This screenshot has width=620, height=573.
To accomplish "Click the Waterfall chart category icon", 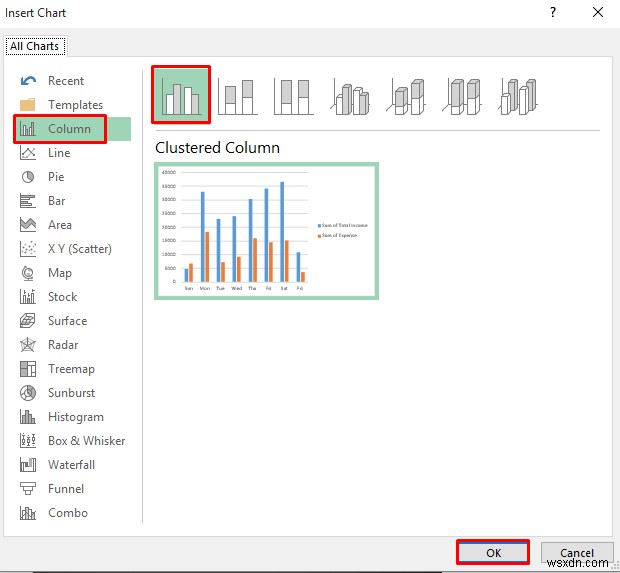I will [x=28, y=465].
